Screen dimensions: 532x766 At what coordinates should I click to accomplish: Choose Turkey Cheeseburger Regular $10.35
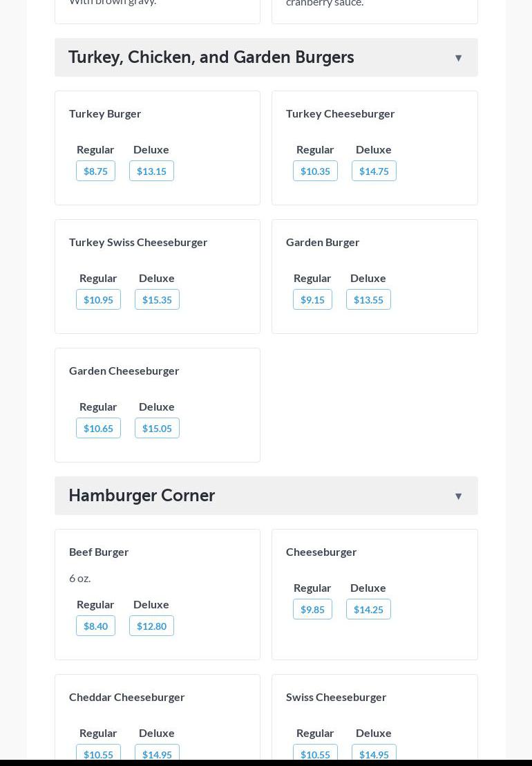[315, 171]
